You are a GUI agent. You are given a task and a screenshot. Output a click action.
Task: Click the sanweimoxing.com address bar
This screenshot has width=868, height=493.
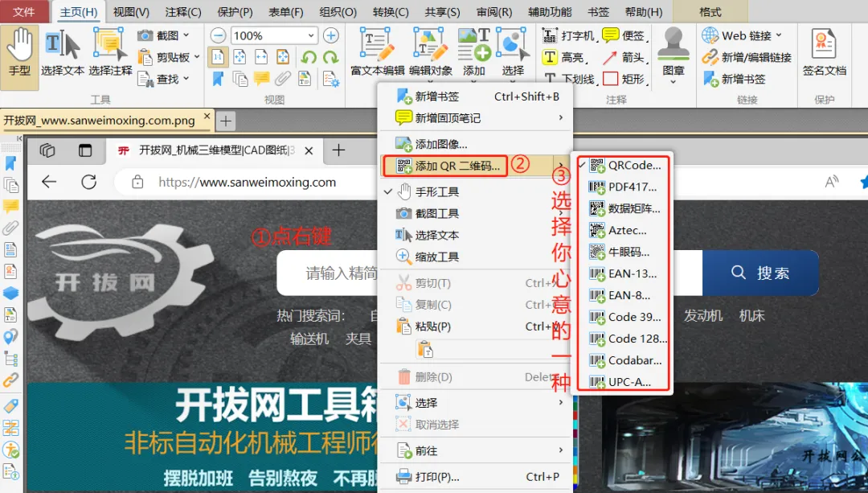[x=247, y=183]
